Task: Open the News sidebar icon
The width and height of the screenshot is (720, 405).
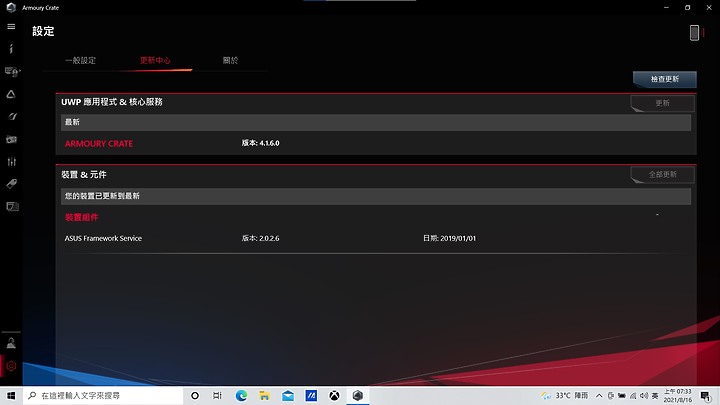Action: [x=12, y=206]
